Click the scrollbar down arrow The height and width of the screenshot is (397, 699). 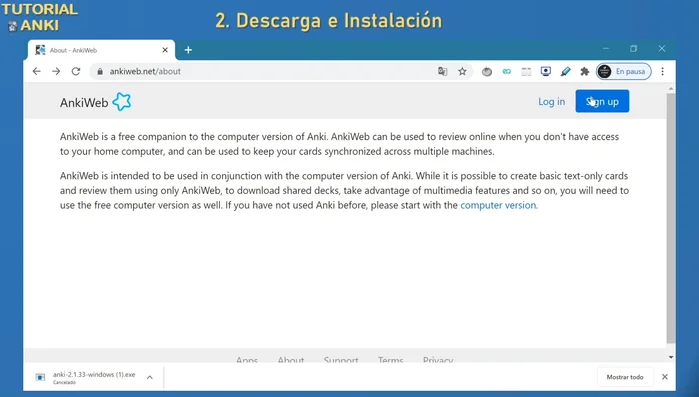coord(671,357)
